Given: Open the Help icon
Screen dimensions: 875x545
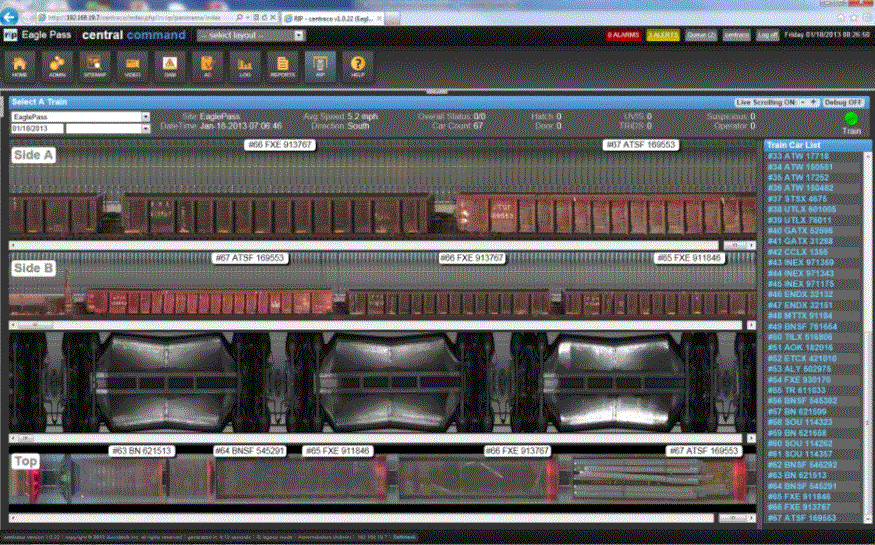Looking at the screenshot, I should tap(358, 65).
